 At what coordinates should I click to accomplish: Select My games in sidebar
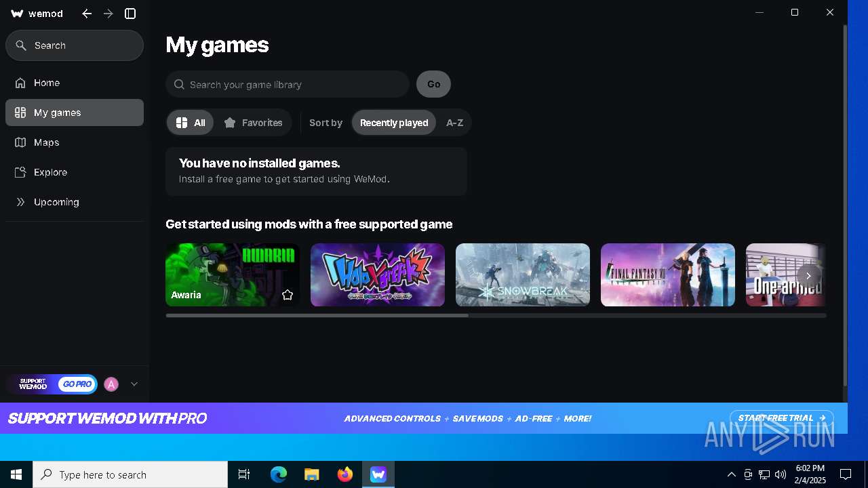pos(75,113)
